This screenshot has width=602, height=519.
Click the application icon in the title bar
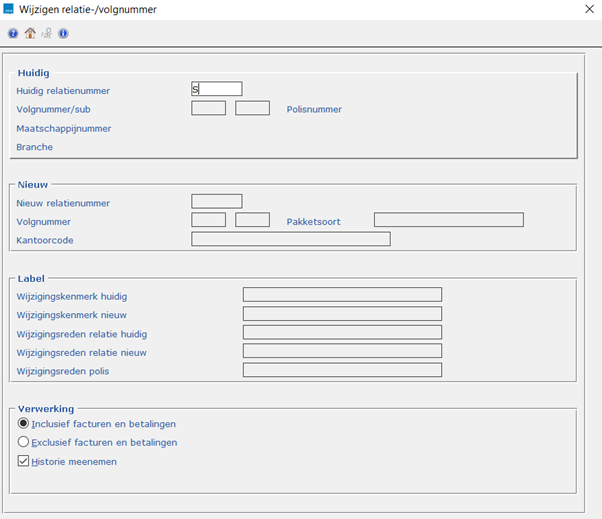9,9
